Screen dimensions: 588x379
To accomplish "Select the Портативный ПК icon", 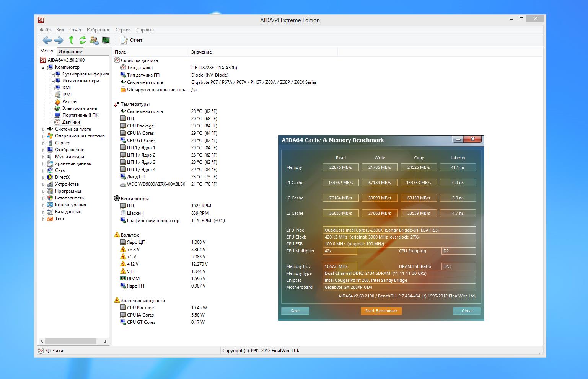I will coord(57,115).
